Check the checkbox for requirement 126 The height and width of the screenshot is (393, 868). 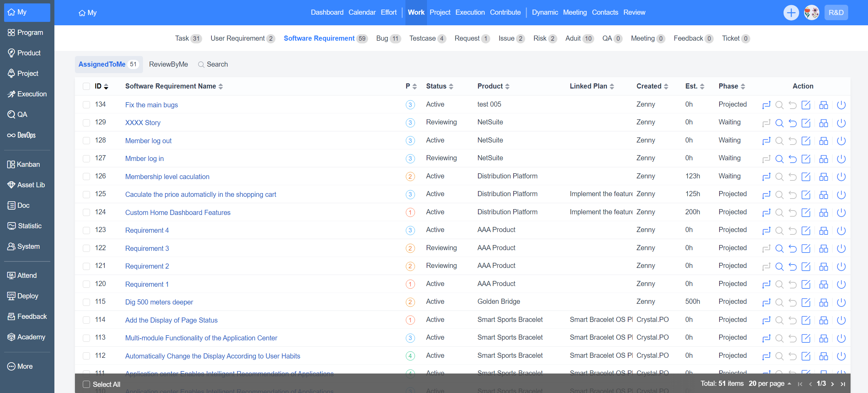tap(86, 176)
